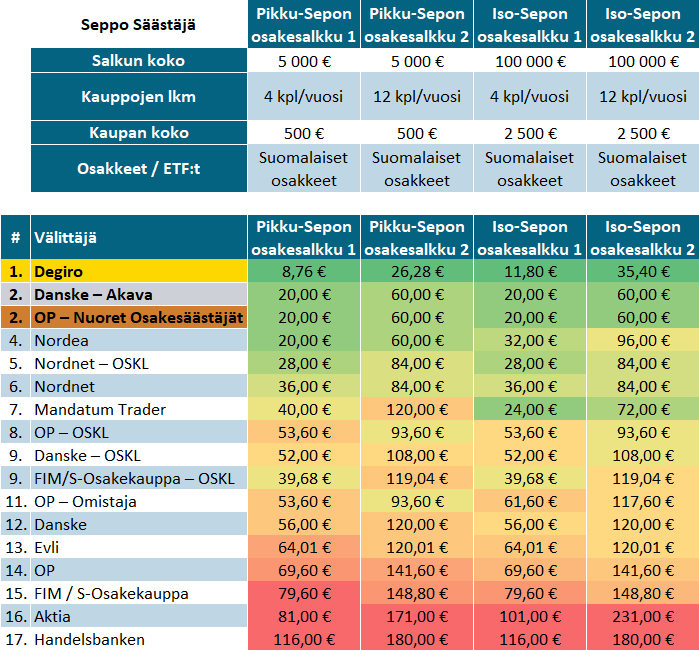Click the '11,80 €' Degiro value

pyautogui.click(x=530, y=271)
